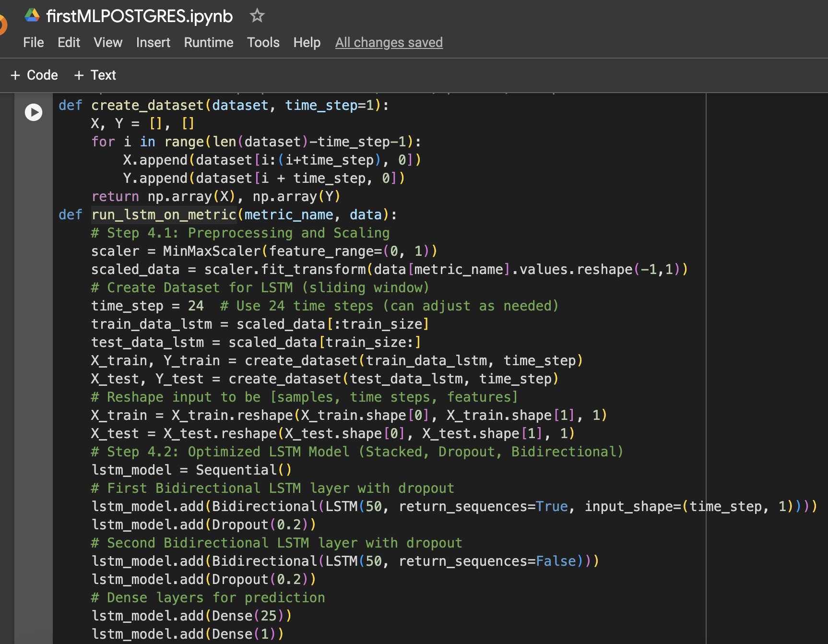Star the firstMLPOSTGRES notebook
This screenshot has height=644, width=828.
click(x=257, y=15)
